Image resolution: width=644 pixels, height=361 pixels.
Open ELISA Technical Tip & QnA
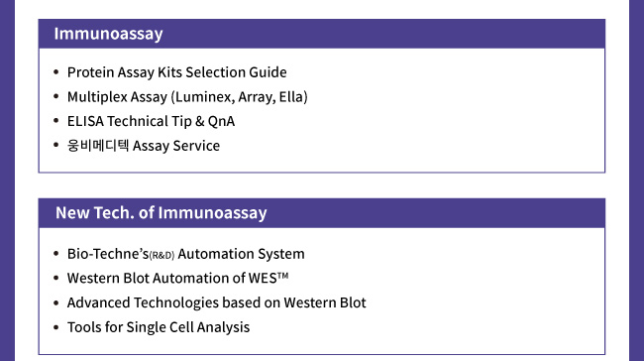pyautogui.click(x=152, y=121)
